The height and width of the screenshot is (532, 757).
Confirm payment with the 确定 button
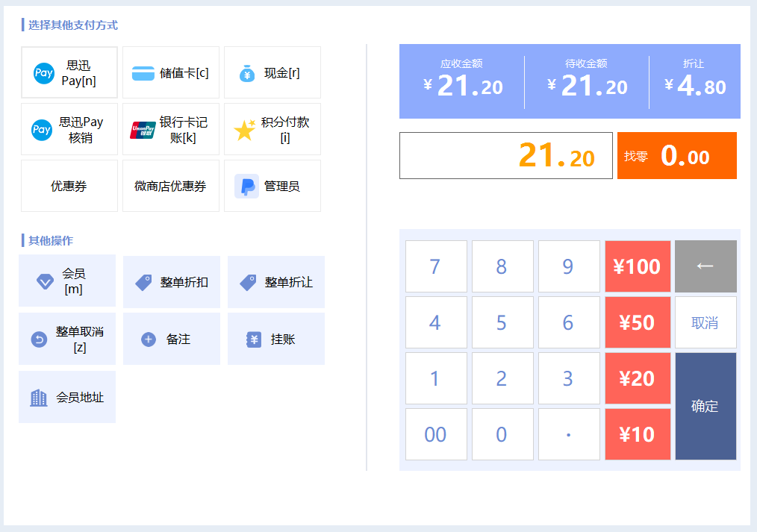(705, 406)
